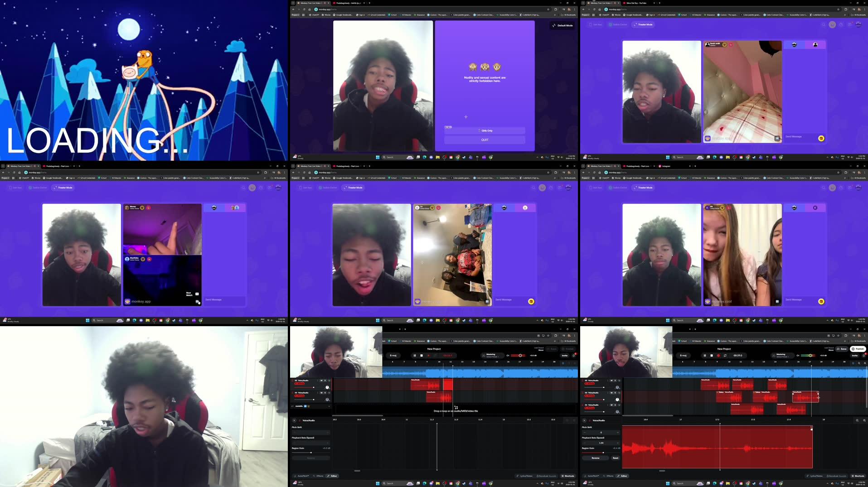Click the zoom magnifier in the region editor
Viewport: 868px width, 487px height.
click(857, 420)
